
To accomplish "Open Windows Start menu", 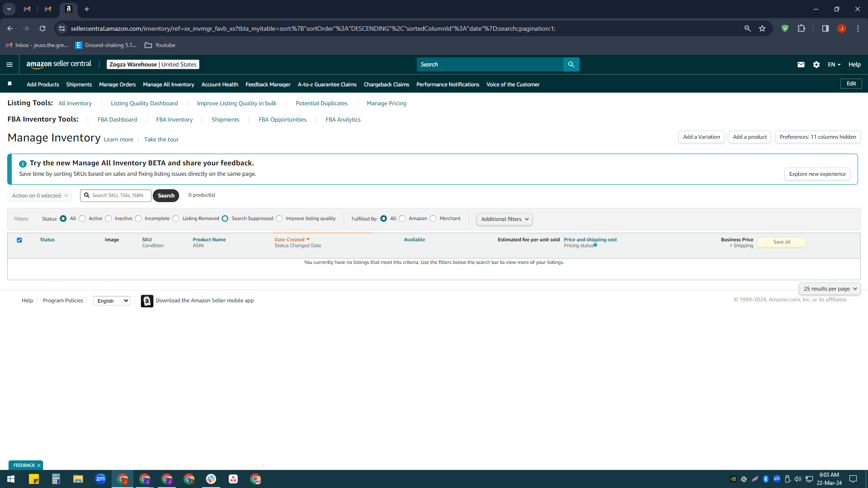I will coord(11,479).
